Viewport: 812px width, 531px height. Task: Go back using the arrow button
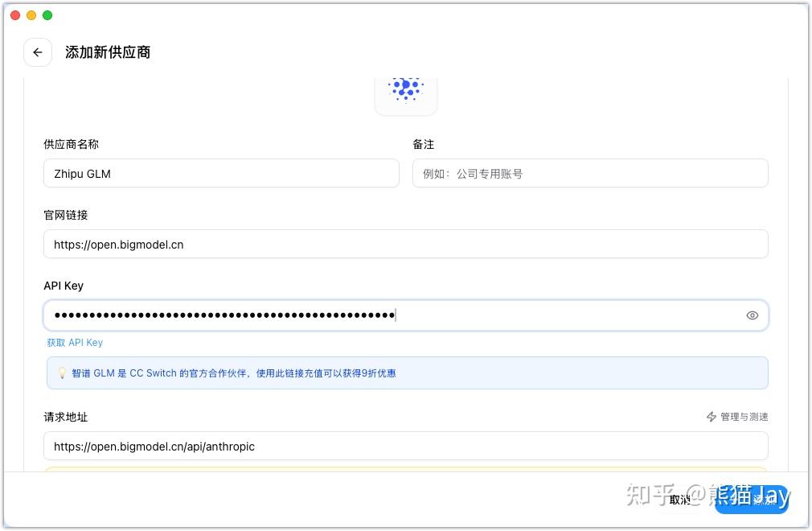coord(38,52)
